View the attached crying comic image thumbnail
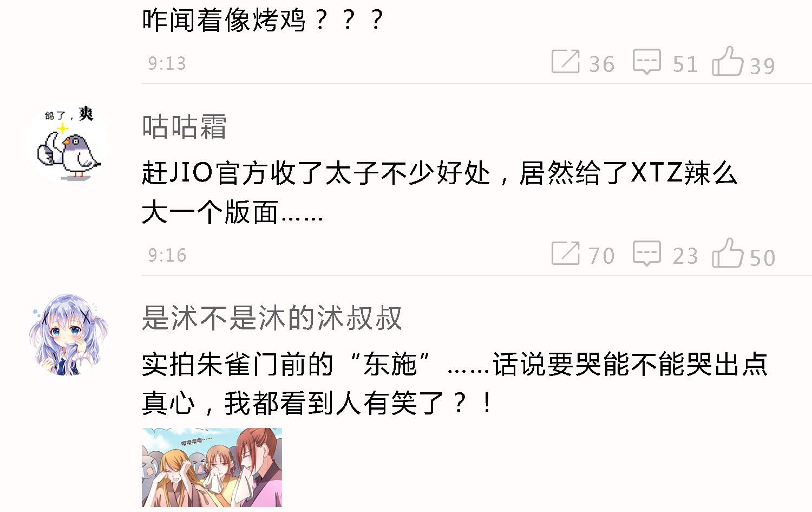Image resolution: width=812 pixels, height=512 pixels. click(x=212, y=468)
